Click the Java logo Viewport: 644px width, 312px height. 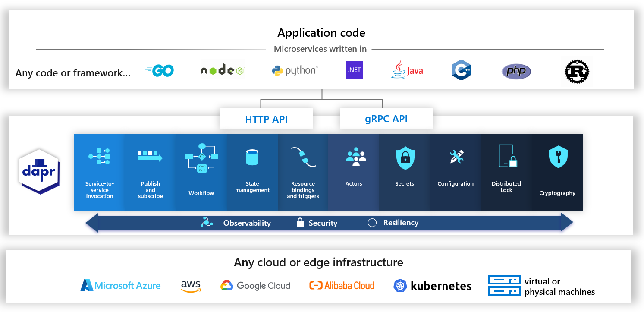point(407,70)
